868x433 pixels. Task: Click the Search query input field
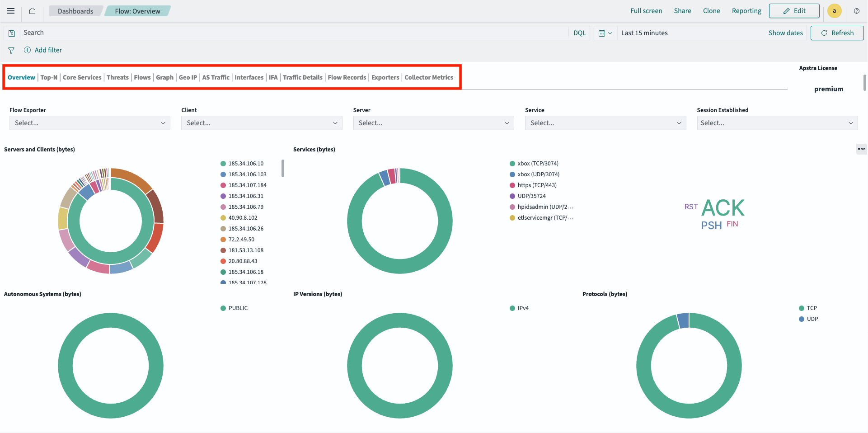(x=294, y=33)
